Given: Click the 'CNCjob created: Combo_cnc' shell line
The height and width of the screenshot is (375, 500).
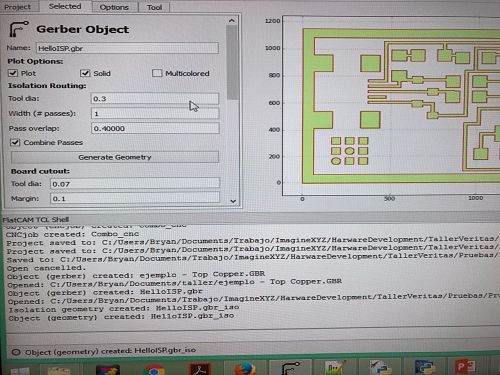Looking at the screenshot, I should [72, 234].
